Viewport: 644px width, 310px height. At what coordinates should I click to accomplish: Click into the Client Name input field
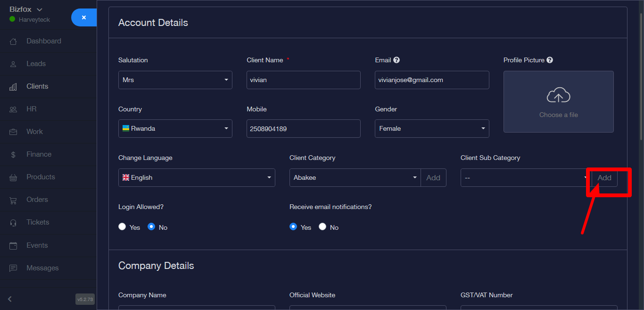pos(303,80)
